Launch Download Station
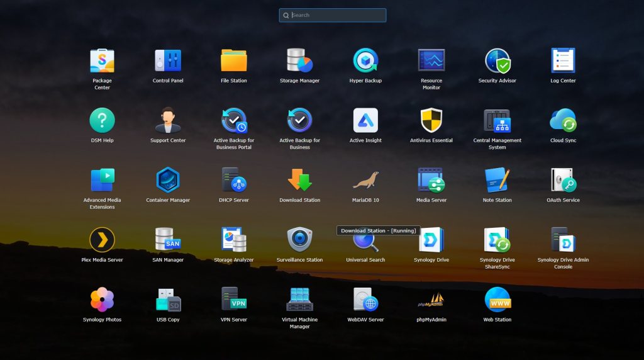The image size is (644, 360). [x=299, y=180]
